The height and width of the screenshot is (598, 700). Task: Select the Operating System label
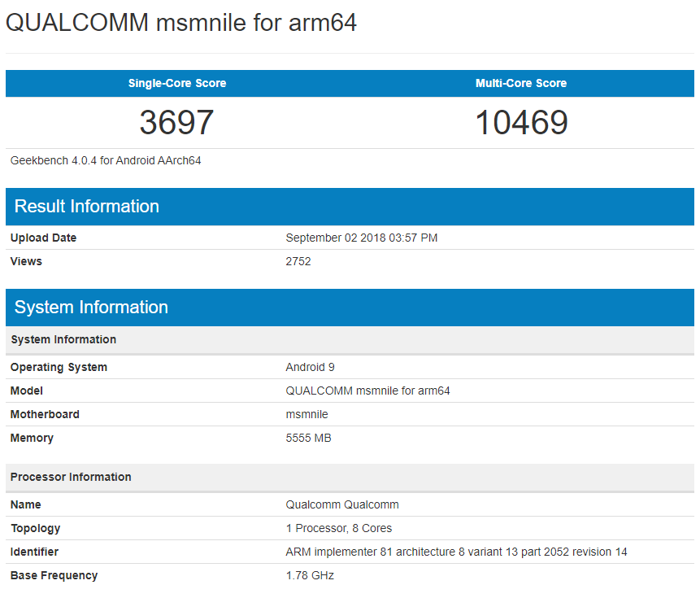59,367
